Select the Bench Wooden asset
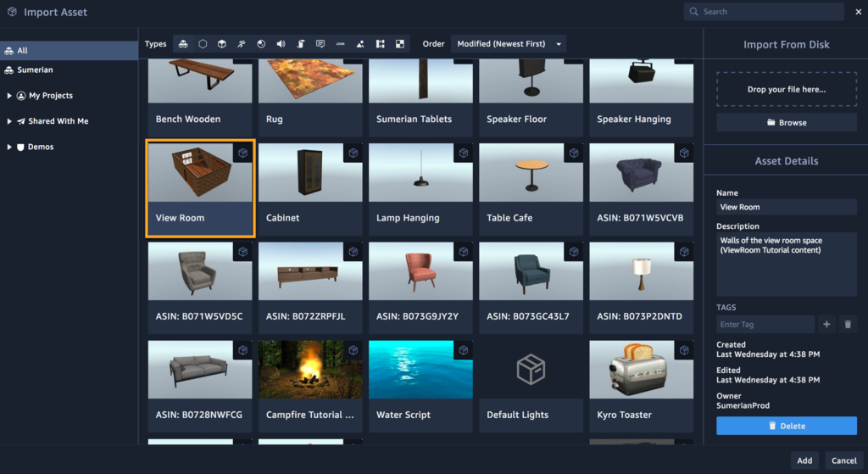The width and height of the screenshot is (868, 474). pyautogui.click(x=200, y=98)
